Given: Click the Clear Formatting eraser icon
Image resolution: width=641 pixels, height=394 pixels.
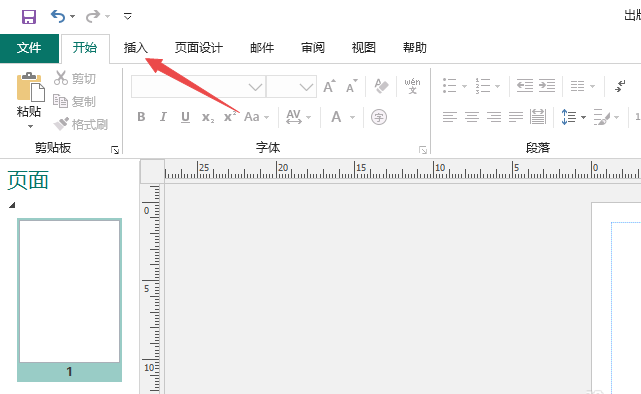Looking at the screenshot, I should click(381, 86).
